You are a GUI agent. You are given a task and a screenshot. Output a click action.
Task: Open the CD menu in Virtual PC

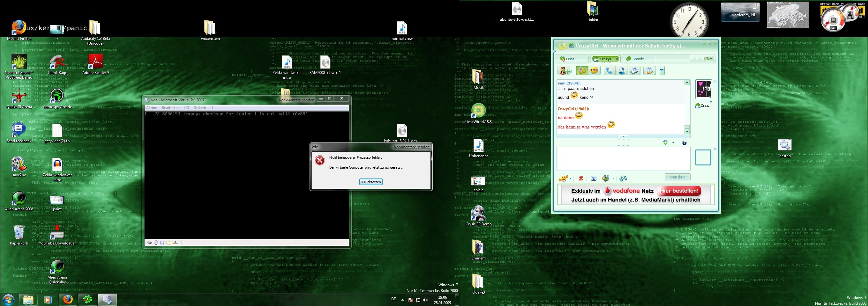coord(187,108)
